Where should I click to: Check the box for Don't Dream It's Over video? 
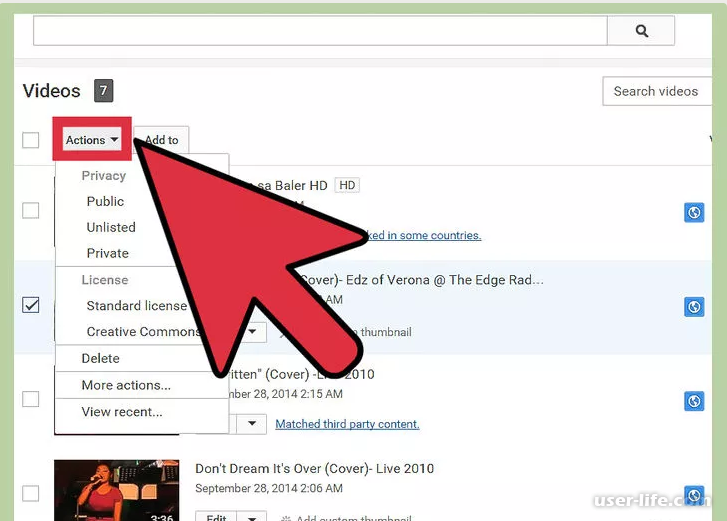31,493
